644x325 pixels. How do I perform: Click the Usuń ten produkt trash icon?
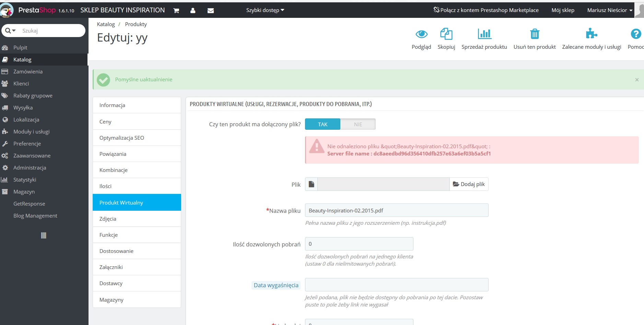pyautogui.click(x=535, y=34)
